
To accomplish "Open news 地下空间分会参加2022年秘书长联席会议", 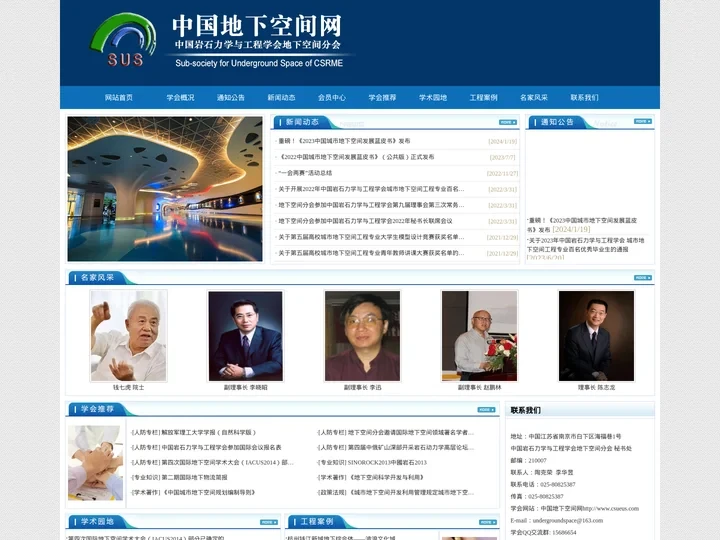I will click(x=365, y=221).
